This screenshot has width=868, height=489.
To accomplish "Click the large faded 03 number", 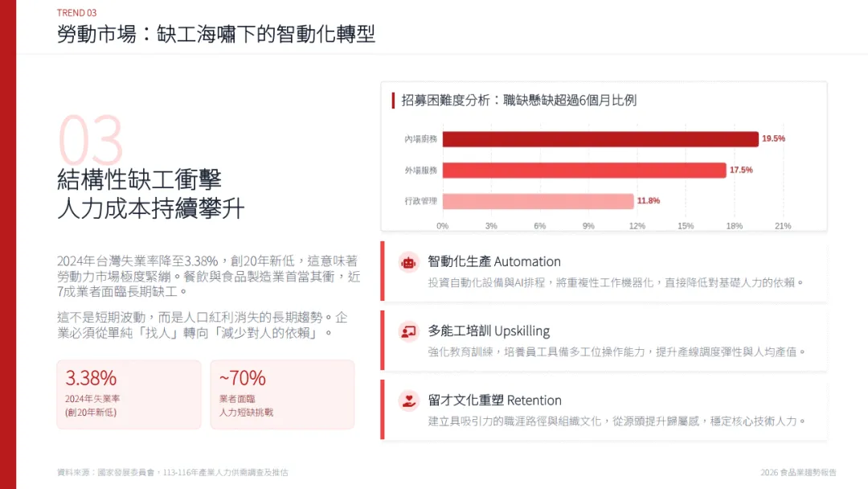I will click(x=90, y=141).
